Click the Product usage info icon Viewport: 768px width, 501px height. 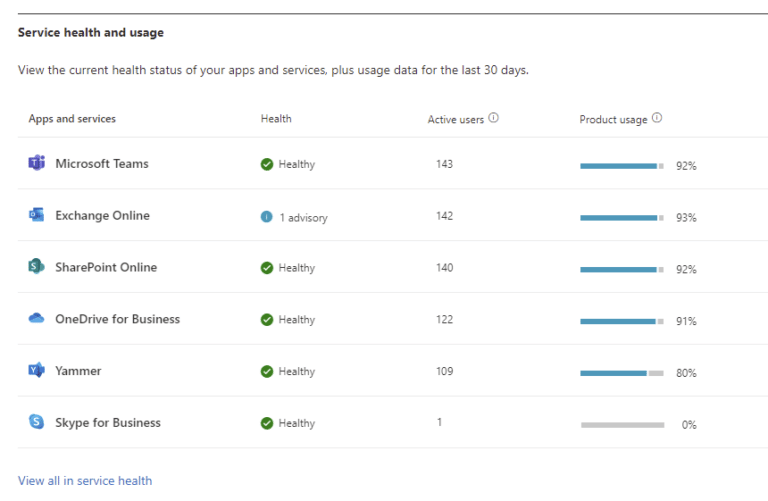click(x=657, y=118)
